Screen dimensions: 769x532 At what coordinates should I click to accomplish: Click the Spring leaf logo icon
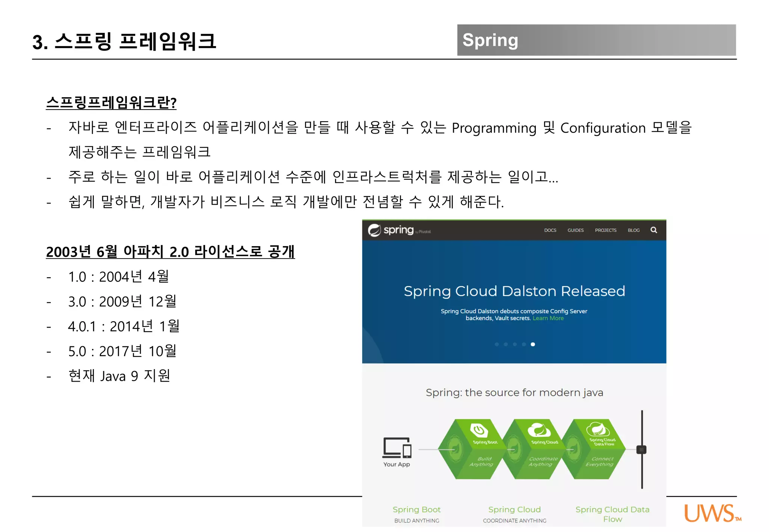tap(374, 230)
